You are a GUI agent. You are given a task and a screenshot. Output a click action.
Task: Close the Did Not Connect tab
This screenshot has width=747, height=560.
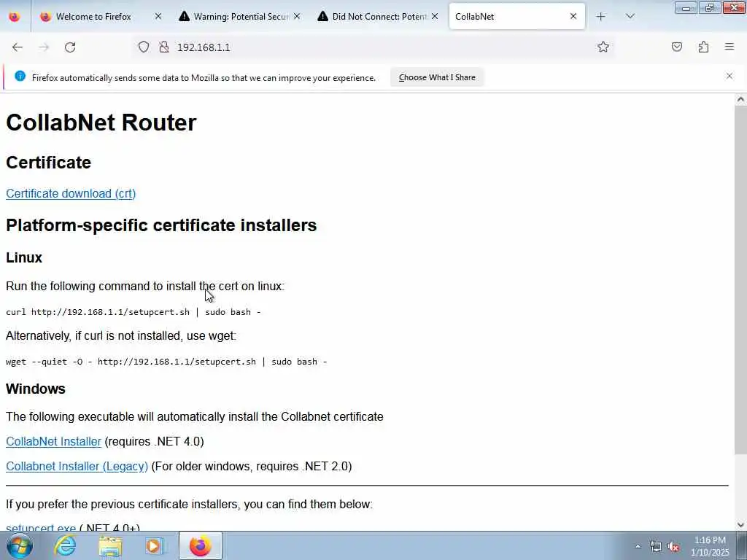pyautogui.click(x=435, y=16)
